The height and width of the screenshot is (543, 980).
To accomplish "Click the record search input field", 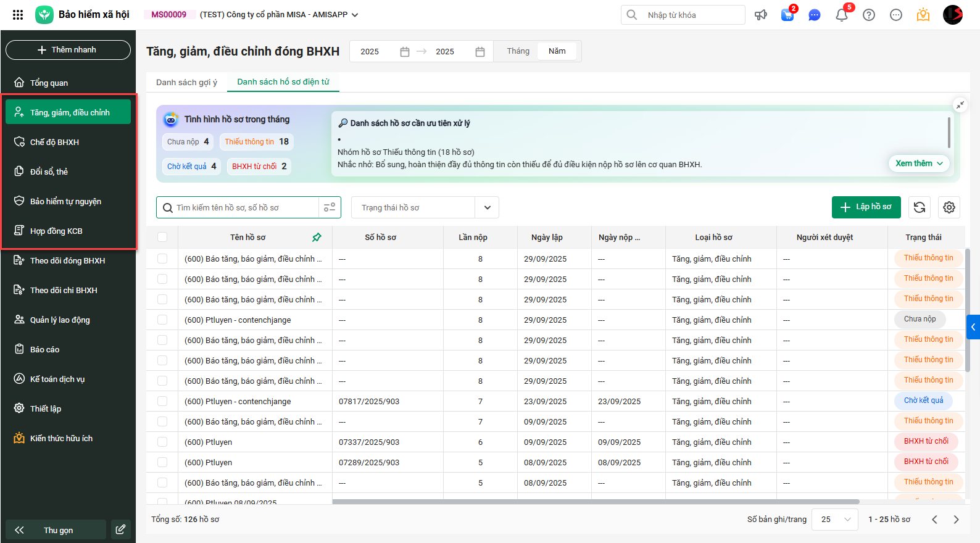I will [245, 207].
